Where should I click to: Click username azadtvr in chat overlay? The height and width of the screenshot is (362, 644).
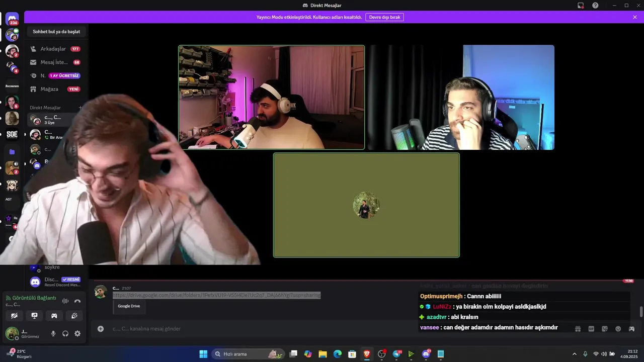point(437,317)
